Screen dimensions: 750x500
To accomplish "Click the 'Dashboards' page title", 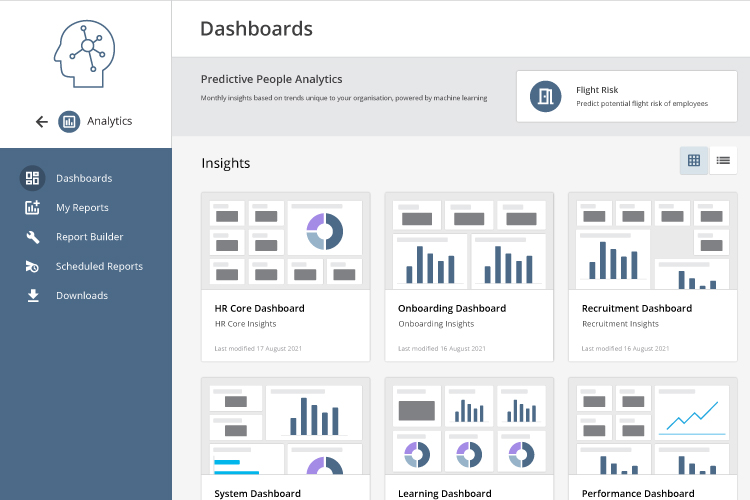I will pos(256,29).
